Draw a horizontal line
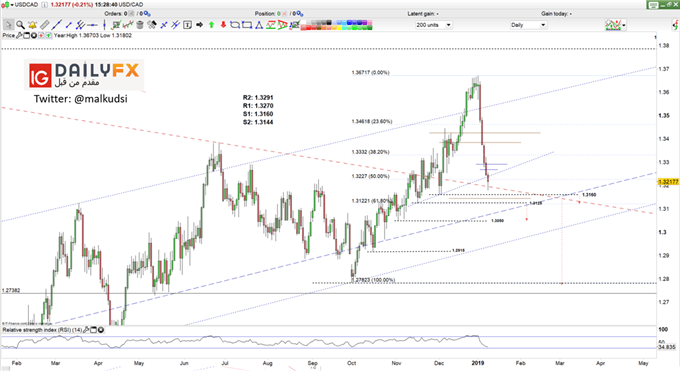Image resolution: width=680 pixels, height=371 pixels. point(92,25)
